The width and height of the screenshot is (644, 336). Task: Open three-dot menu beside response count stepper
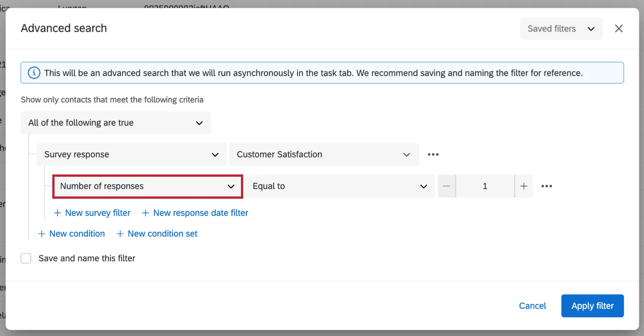547,186
